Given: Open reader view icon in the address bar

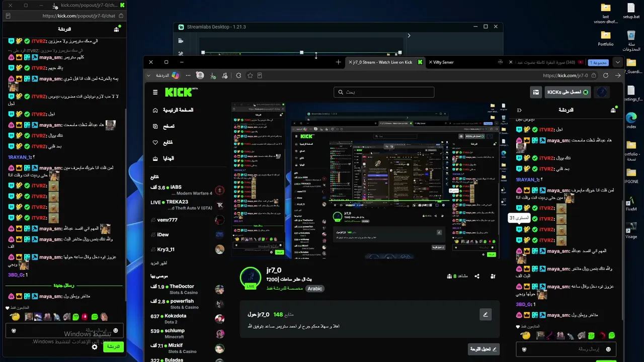Looking at the screenshot, I should (x=260, y=75).
